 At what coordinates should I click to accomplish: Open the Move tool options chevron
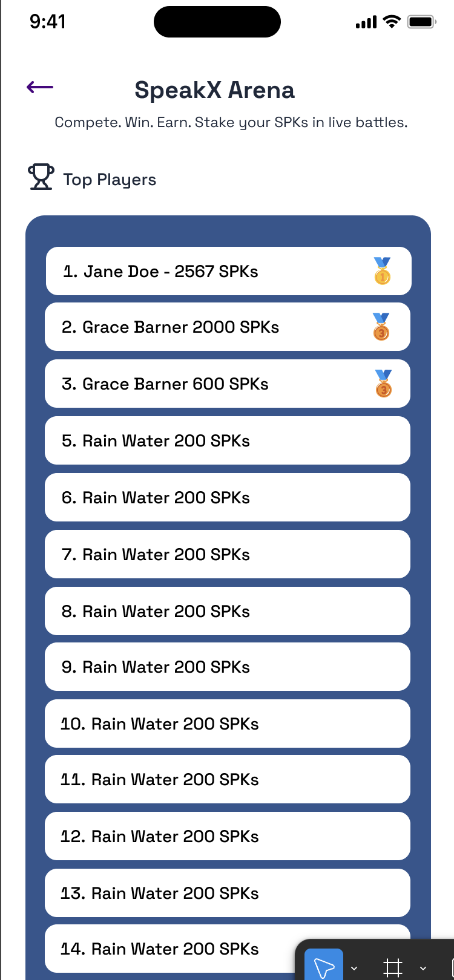(354, 968)
